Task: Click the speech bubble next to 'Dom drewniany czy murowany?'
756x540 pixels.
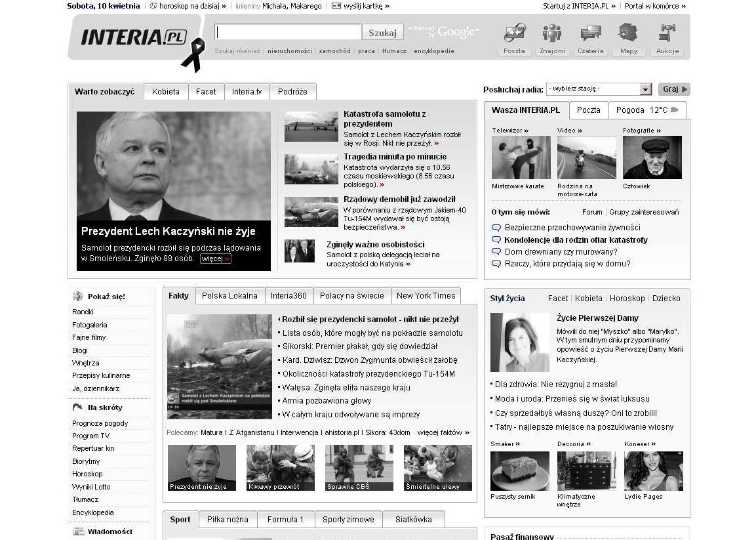Action: [496, 251]
